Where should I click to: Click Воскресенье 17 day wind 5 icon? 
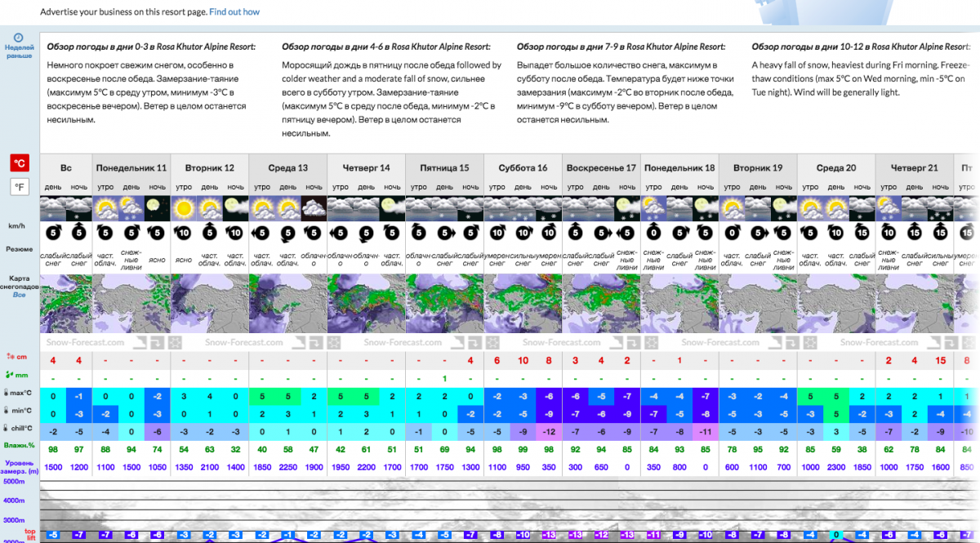point(601,233)
